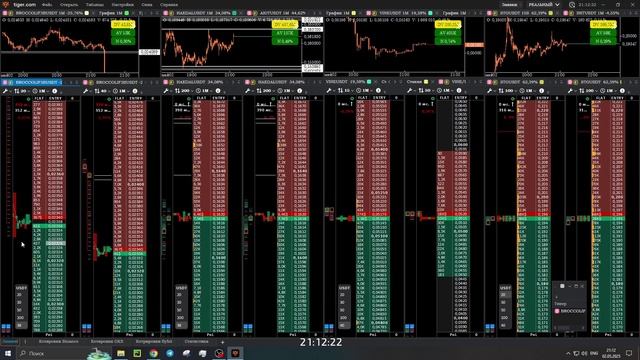Screen dimensions: 640x360
Task: Add new workspace tab with plus button
Action: coord(222,342)
